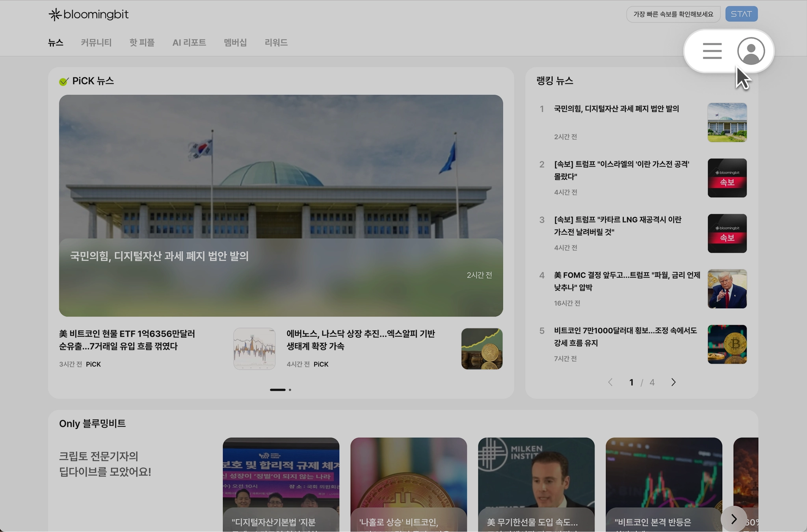The width and height of the screenshot is (807, 532).
Task: Click the bloomingbit logo
Action: pyautogui.click(x=89, y=15)
